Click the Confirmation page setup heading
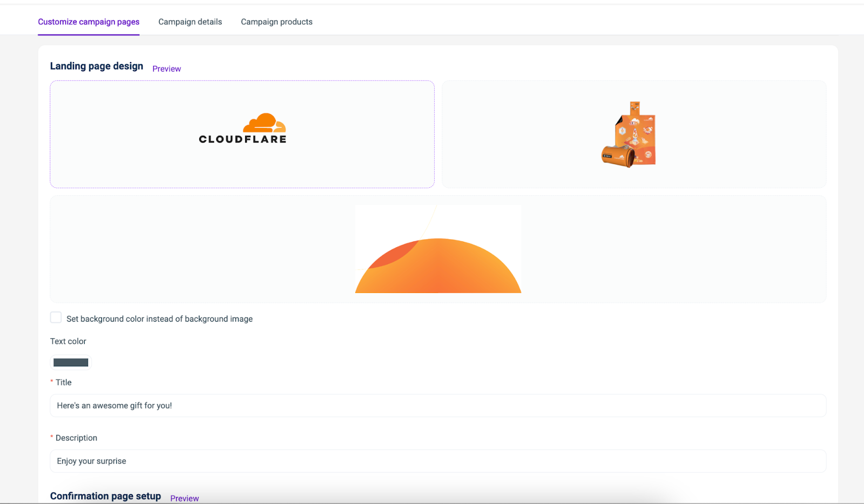The image size is (864, 504). click(105, 496)
